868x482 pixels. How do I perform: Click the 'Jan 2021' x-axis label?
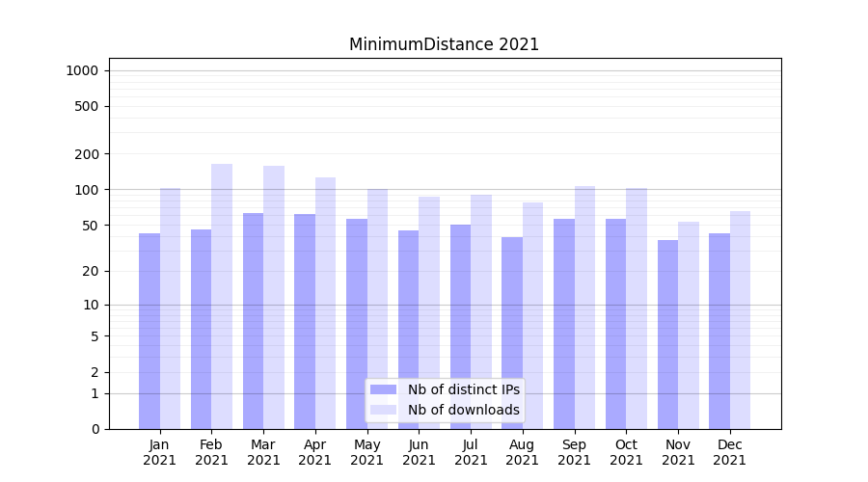click(160, 452)
